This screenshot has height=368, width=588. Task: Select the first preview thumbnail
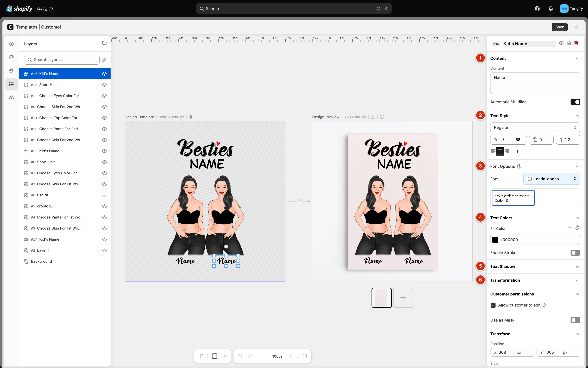[381, 298]
